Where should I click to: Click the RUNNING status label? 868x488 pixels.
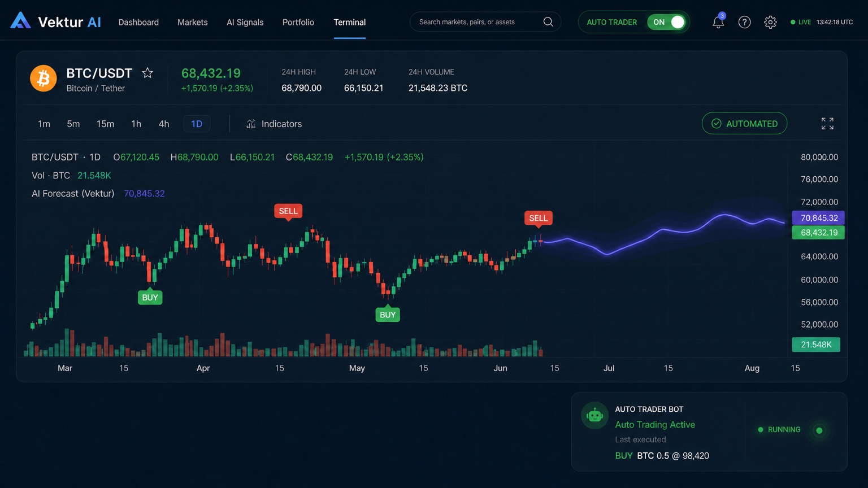784,430
